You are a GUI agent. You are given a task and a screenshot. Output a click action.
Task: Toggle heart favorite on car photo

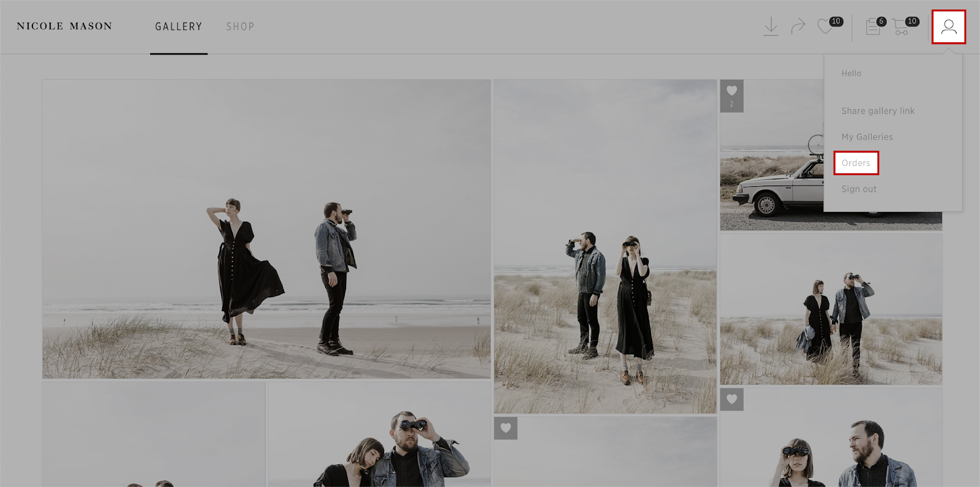[731, 96]
